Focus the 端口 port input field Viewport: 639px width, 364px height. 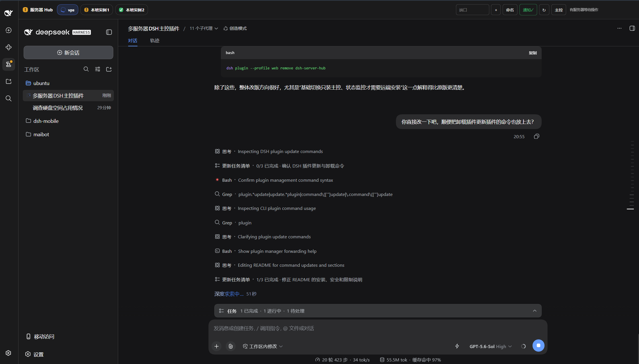click(x=472, y=10)
